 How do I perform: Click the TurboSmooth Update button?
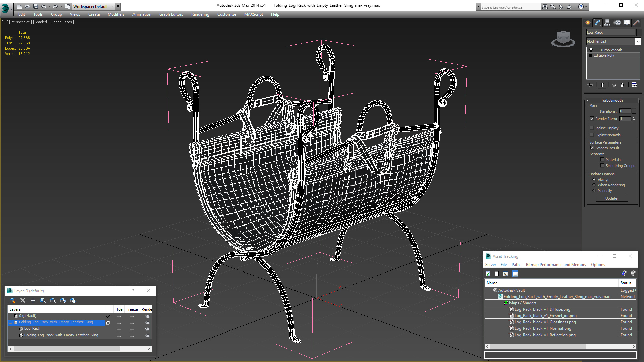point(611,198)
